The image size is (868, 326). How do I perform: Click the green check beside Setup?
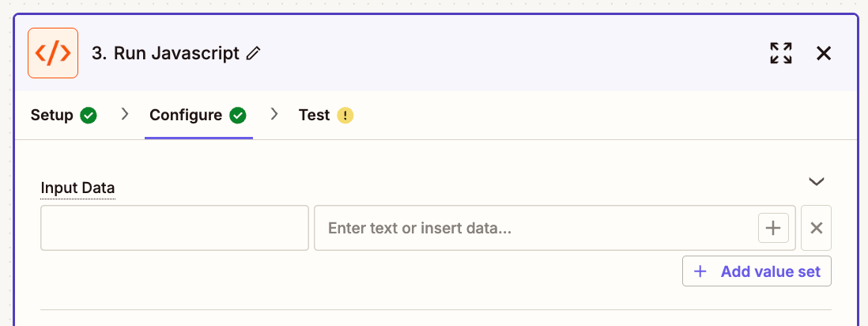(x=89, y=116)
